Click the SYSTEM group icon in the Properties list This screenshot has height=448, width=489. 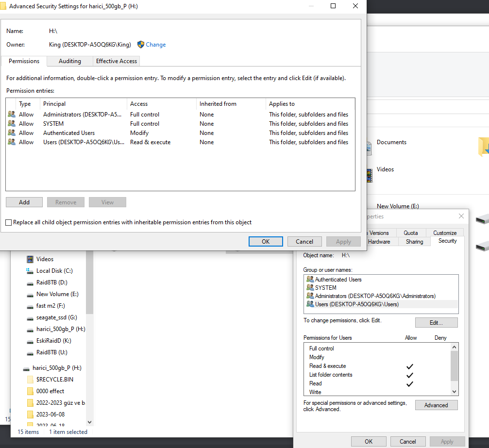click(310, 287)
